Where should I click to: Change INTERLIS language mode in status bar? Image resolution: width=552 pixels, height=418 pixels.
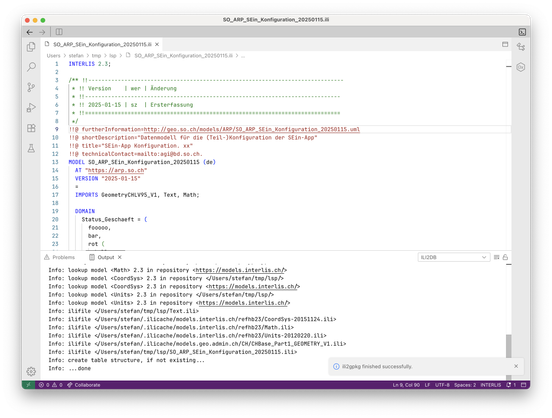pos(490,385)
